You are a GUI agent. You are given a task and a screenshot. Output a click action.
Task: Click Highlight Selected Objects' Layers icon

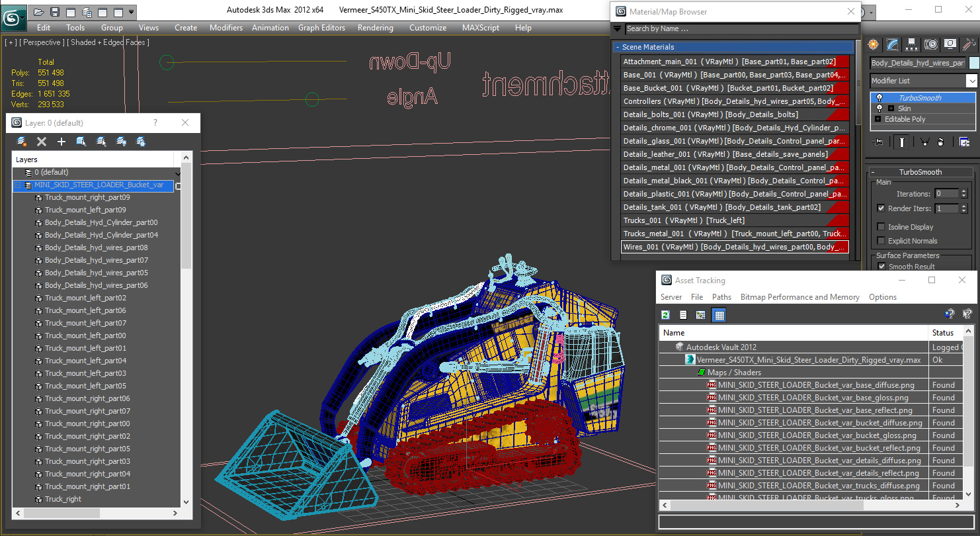click(101, 142)
